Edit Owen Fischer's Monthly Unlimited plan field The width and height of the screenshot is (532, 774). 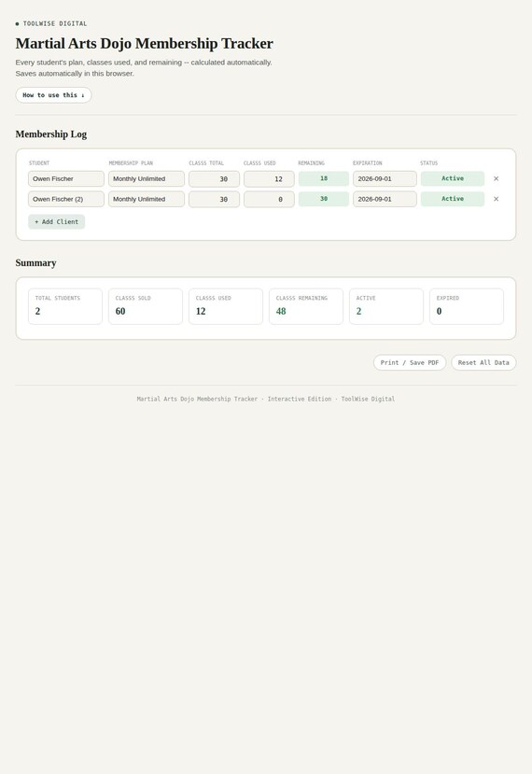pos(147,178)
